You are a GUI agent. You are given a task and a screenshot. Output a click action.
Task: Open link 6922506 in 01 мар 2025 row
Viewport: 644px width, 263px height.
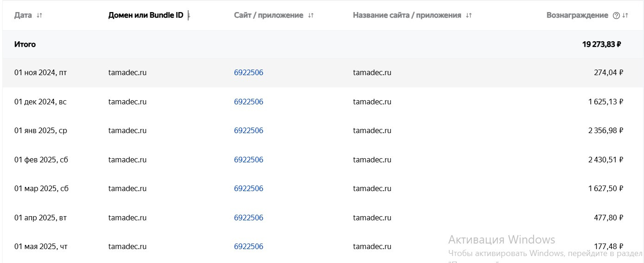pos(248,189)
